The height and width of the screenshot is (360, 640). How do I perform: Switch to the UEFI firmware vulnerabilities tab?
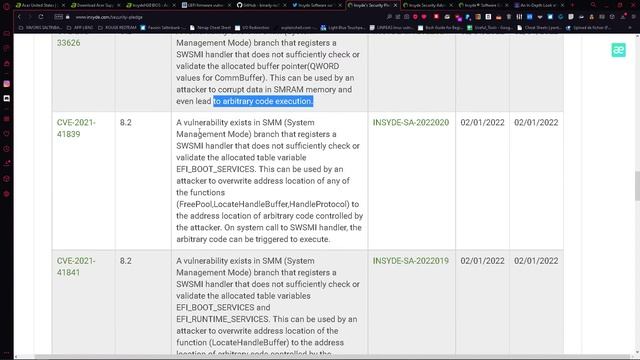coord(206,5)
